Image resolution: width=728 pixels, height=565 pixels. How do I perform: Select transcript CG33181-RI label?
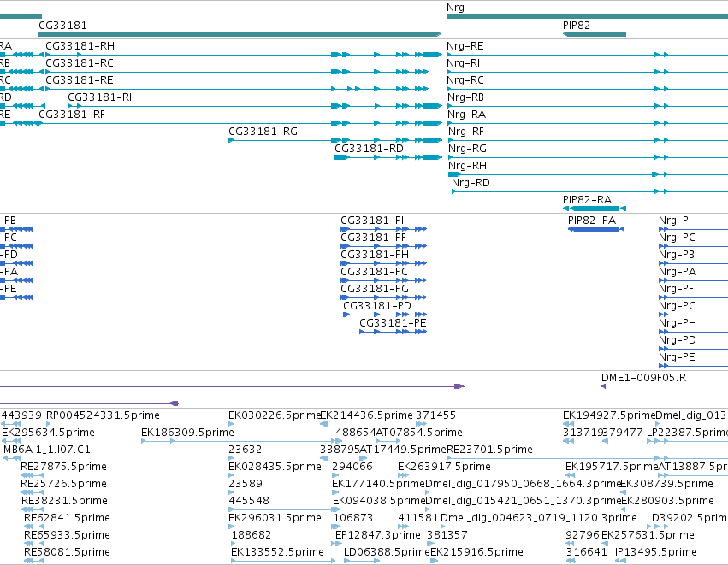[100, 97]
